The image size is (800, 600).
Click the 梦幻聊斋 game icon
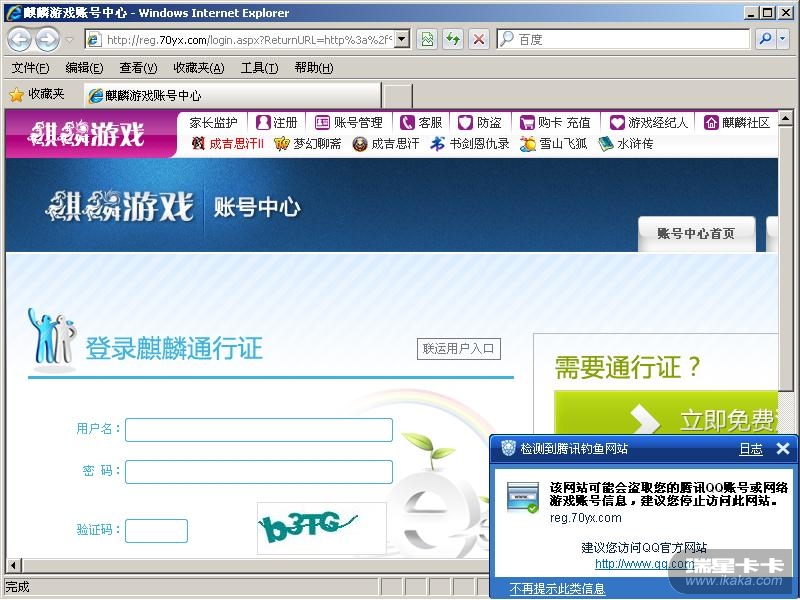(x=282, y=144)
